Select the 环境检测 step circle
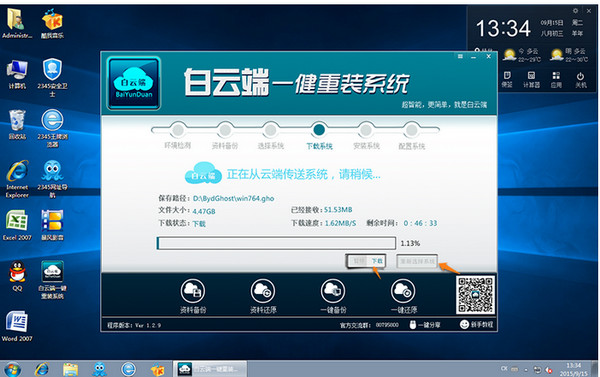The image size is (600, 377). (178, 130)
